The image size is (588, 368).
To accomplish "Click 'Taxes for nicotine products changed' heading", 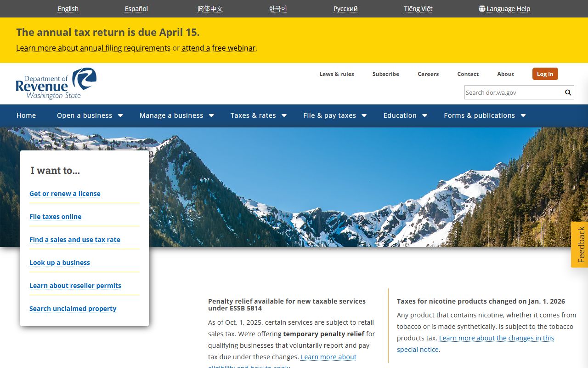I will pyautogui.click(x=481, y=301).
